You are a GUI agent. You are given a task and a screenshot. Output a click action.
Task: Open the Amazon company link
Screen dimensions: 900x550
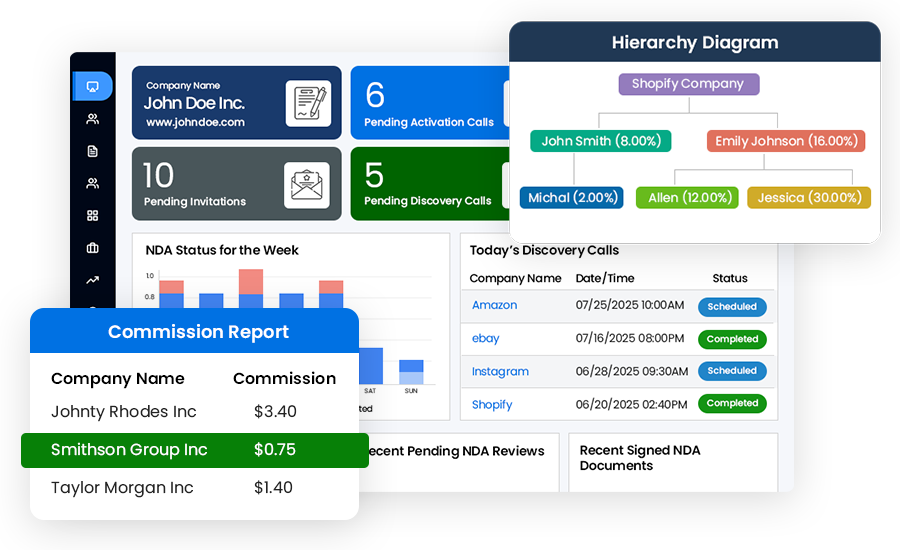click(494, 305)
